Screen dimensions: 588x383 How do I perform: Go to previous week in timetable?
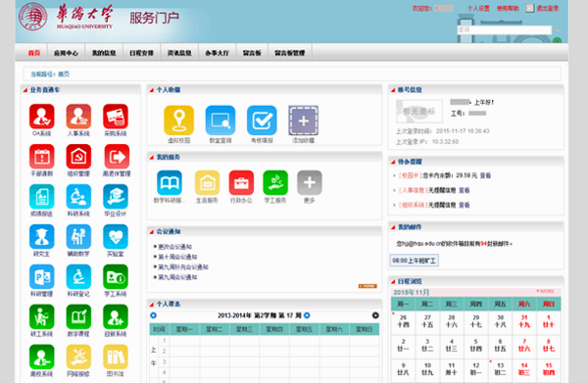(153, 315)
